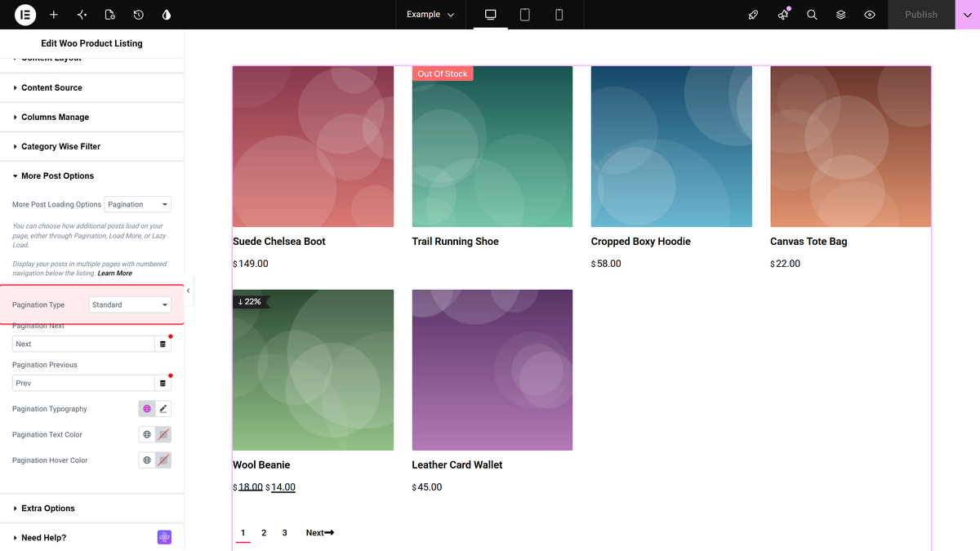Click the Canvas Tote Bag product image

850,146
